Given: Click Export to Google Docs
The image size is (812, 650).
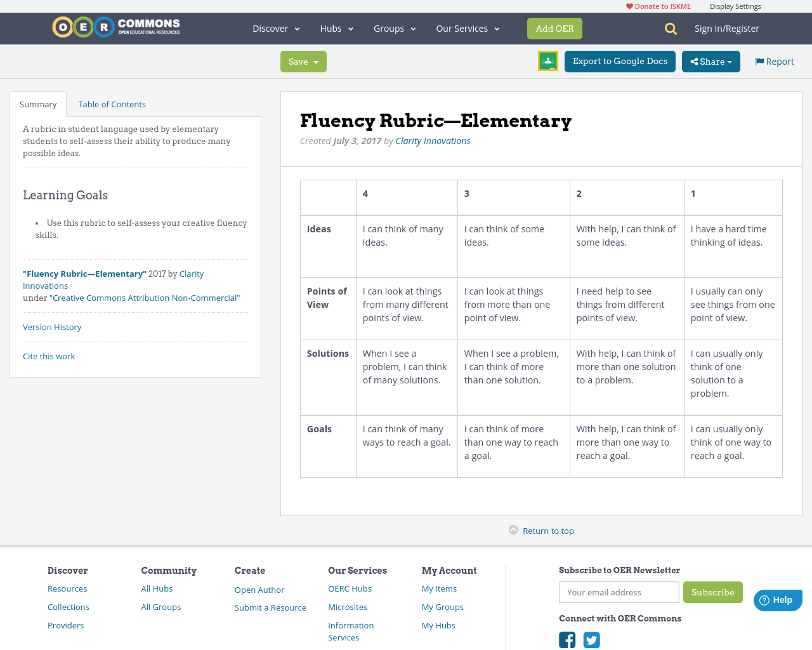Looking at the screenshot, I should tap(620, 62).
